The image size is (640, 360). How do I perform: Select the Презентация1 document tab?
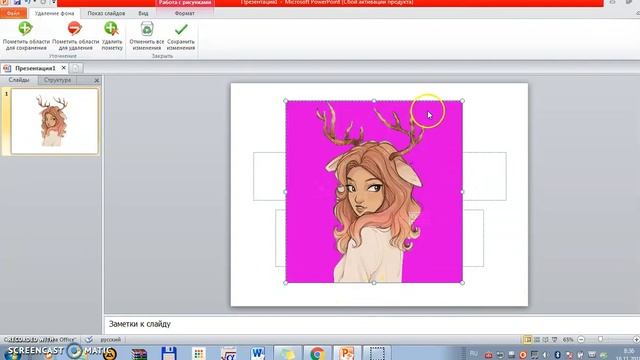(x=35, y=68)
